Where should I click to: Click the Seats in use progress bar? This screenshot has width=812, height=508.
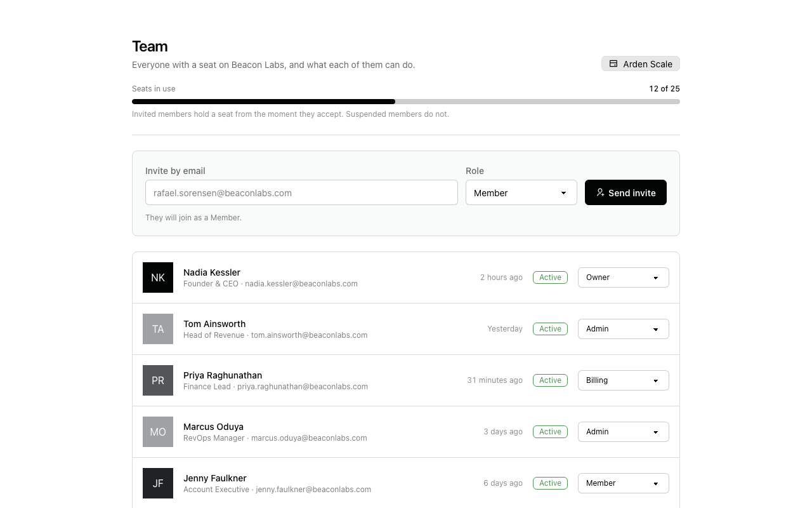(406, 102)
